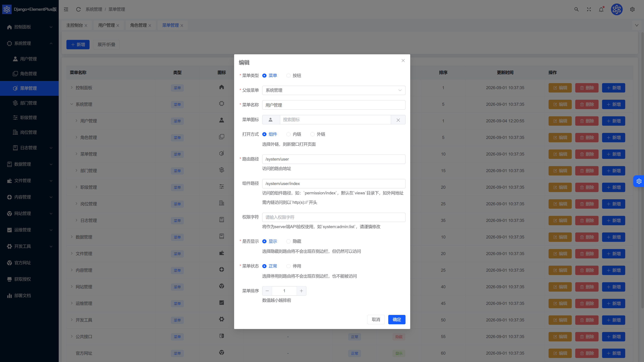
Task: Click the 确定 button in dialog
Action: click(x=396, y=320)
